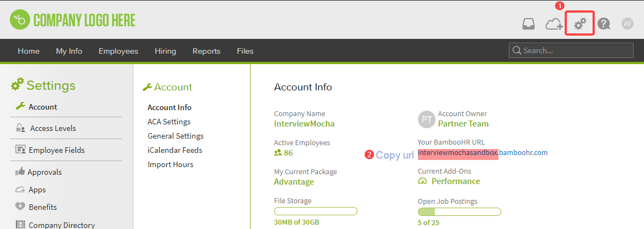This screenshot has width=644, height=229.
Task: Click the 86 active employees count
Action: coord(288,153)
